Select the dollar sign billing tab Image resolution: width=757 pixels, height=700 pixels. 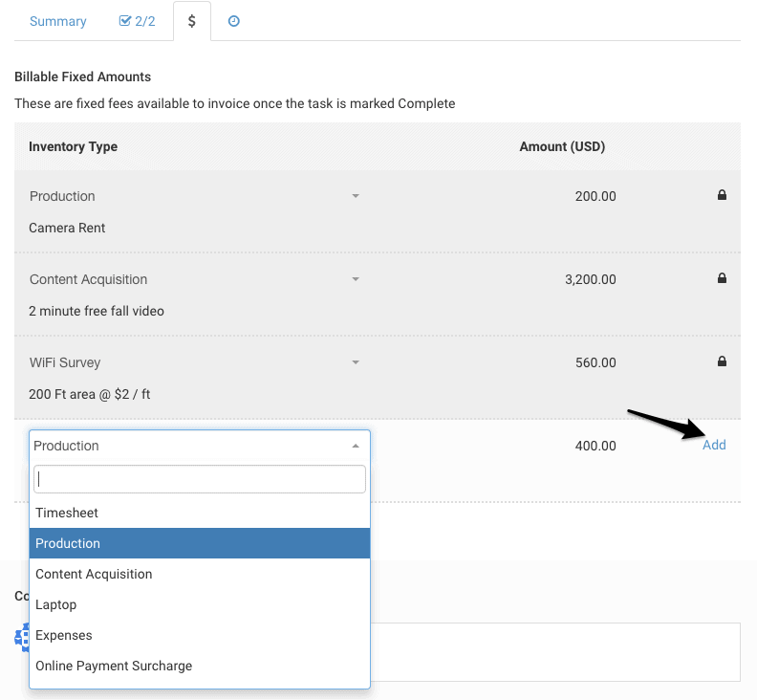tap(192, 21)
